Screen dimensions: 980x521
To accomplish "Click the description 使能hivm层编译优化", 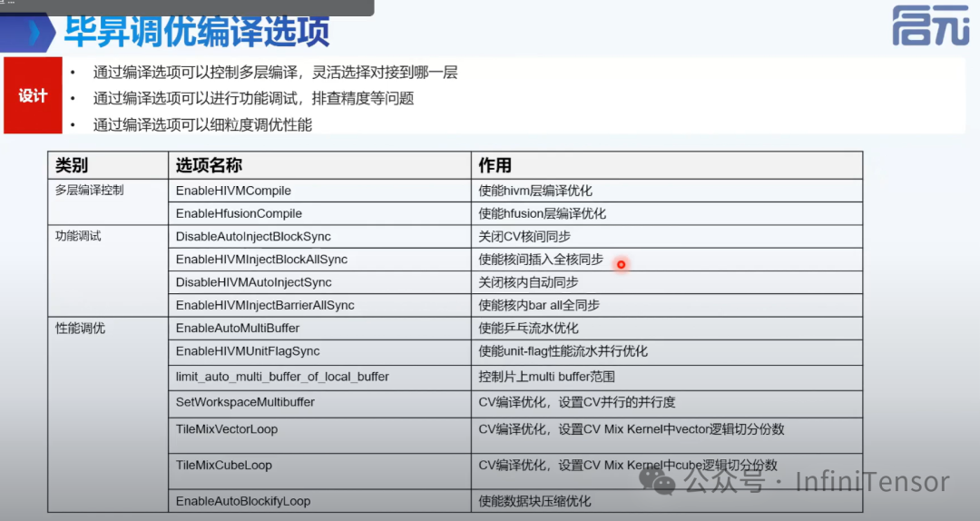I will 535,191.
